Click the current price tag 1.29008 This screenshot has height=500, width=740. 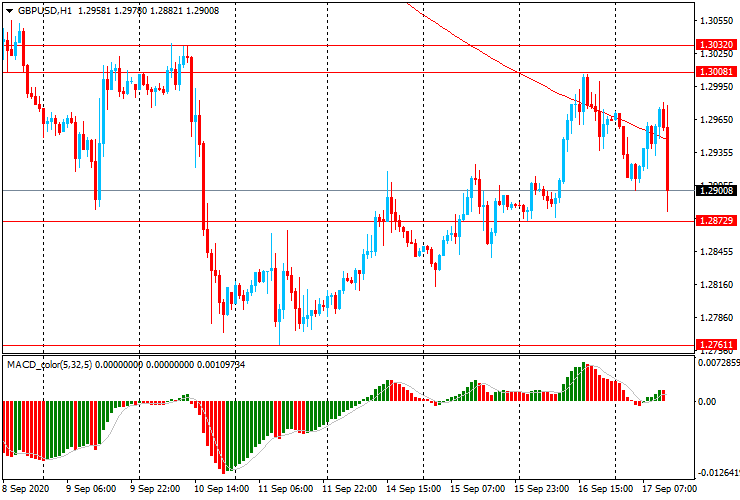pyautogui.click(x=716, y=190)
